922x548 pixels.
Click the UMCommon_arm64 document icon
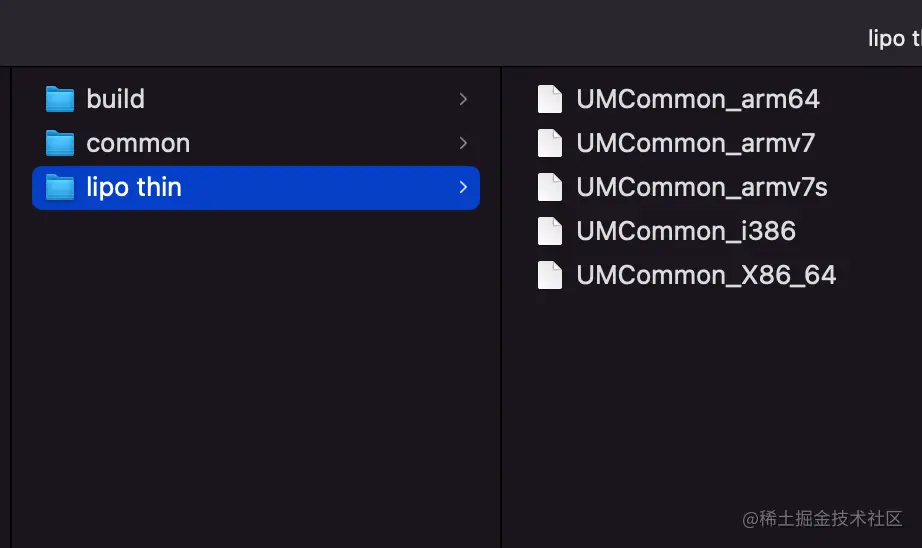click(550, 99)
